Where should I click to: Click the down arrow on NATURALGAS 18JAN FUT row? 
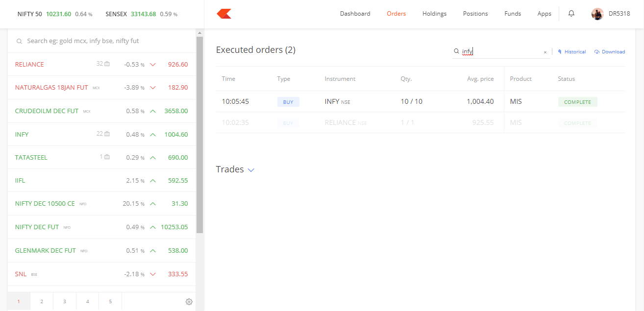153,88
